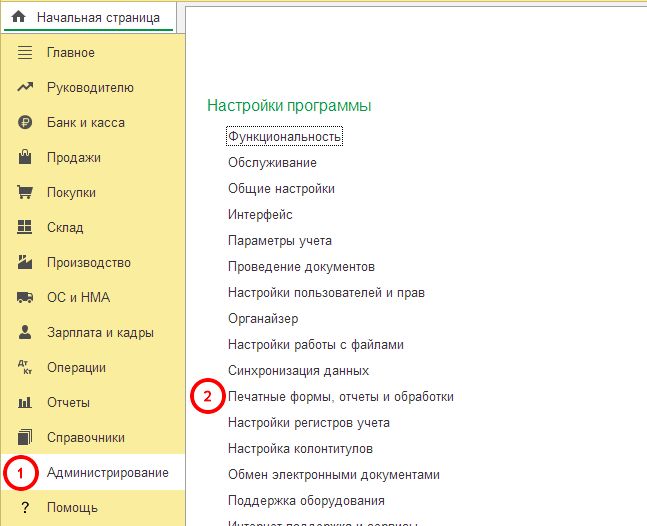This screenshot has height=526, width=647.
Task: Click the home icon on Начальная страница tab
Action: click(x=19, y=17)
